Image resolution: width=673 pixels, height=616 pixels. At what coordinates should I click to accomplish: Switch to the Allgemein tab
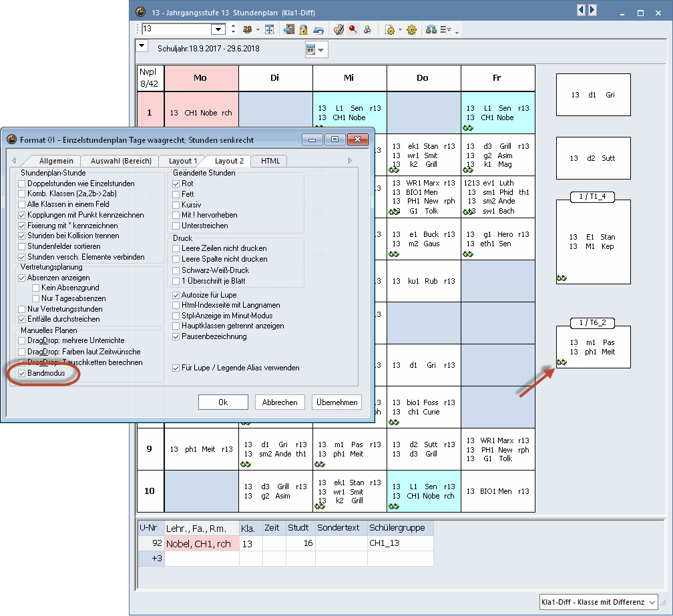pyautogui.click(x=56, y=161)
